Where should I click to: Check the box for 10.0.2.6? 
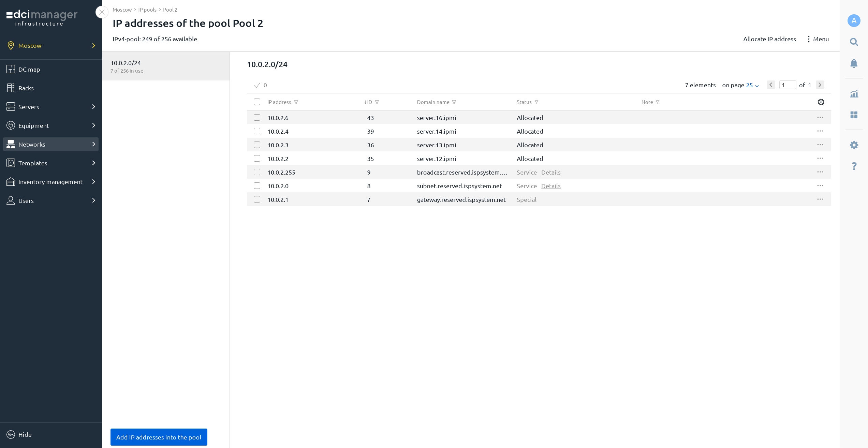[x=257, y=118]
